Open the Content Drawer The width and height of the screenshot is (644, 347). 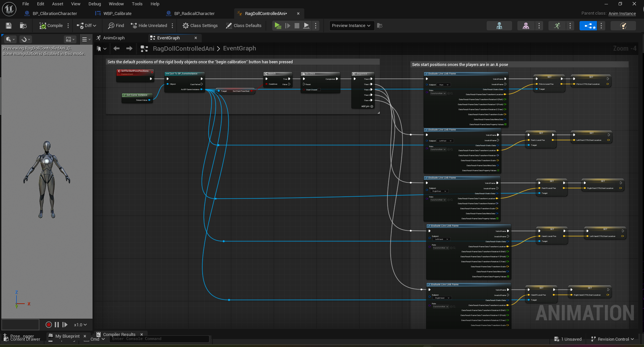tap(22, 339)
